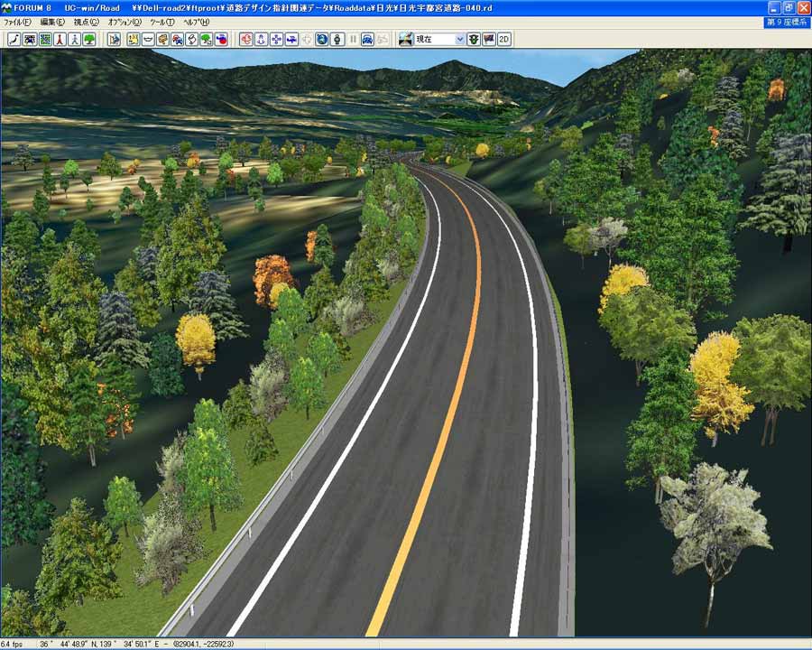The width and height of the screenshot is (812, 650).
Task: Restore down the UC-win/Road window
Action: (789, 8)
